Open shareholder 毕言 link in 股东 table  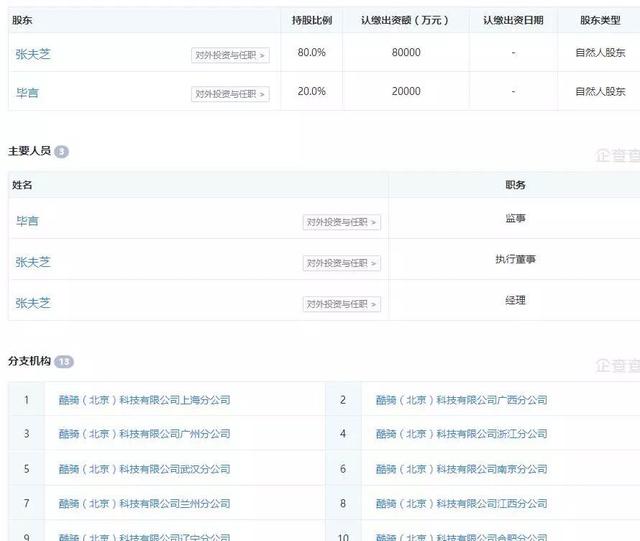pyautogui.click(x=27, y=93)
